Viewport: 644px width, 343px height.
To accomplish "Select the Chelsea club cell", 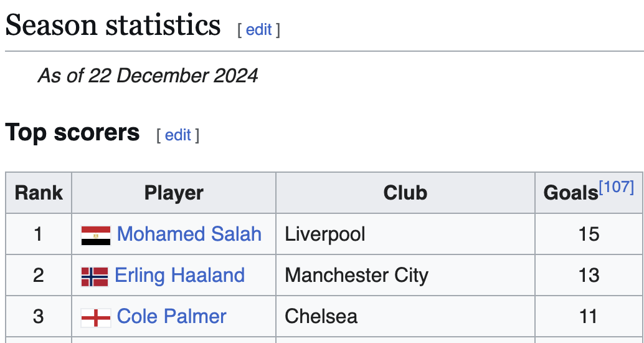I will click(x=405, y=316).
